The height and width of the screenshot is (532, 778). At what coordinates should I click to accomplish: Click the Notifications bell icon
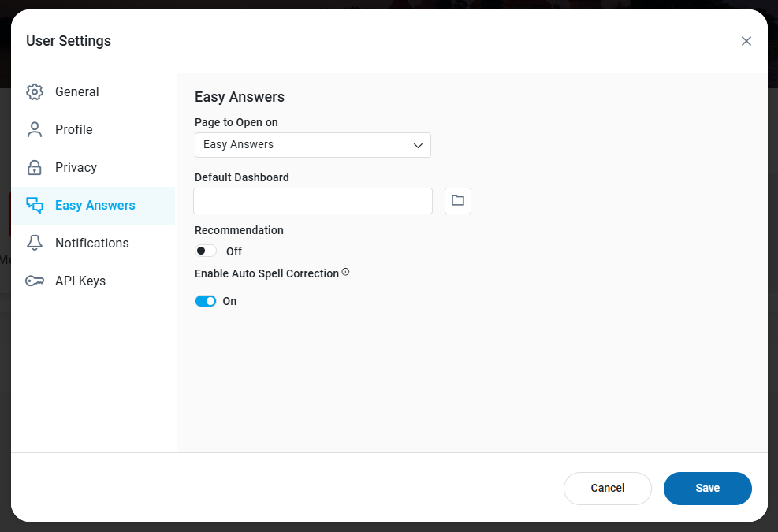pyautogui.click(x=35, y=243)
